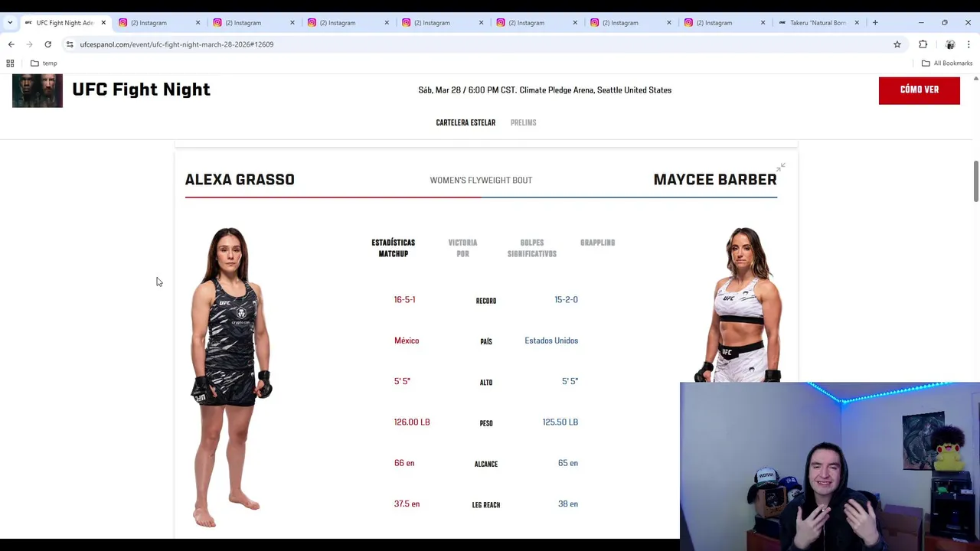This screenshot has height=551, width=980.
Task: Switch to the second Instagram tab
Action: pyautogui.click(x=252, y=23)
